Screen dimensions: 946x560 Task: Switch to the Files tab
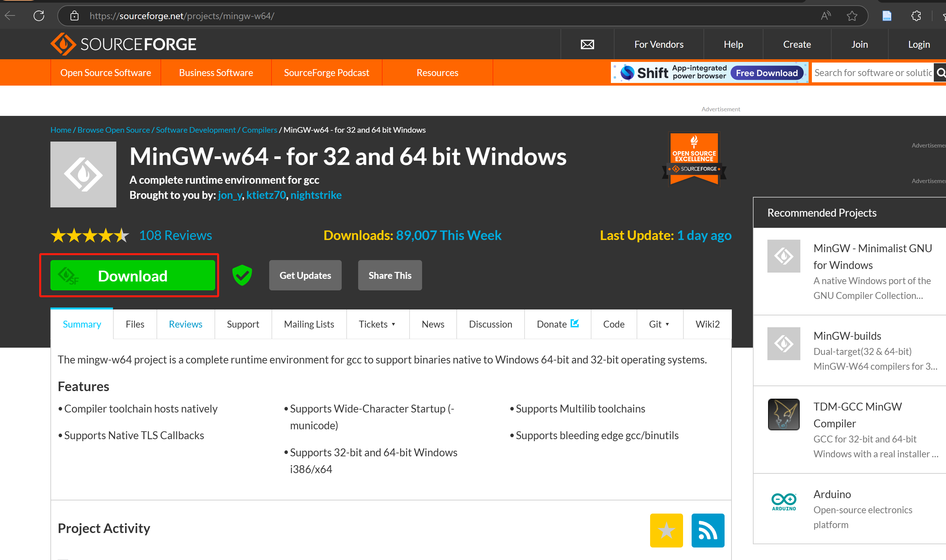[135, 324]
